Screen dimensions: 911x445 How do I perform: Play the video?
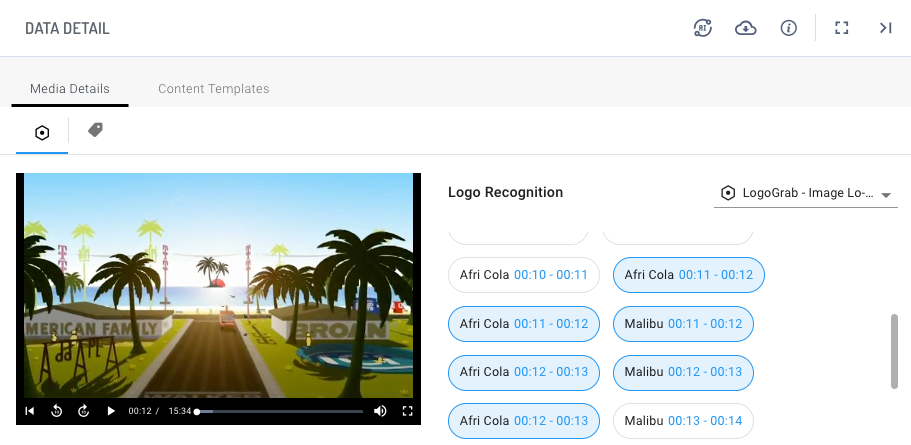[111, 411]
